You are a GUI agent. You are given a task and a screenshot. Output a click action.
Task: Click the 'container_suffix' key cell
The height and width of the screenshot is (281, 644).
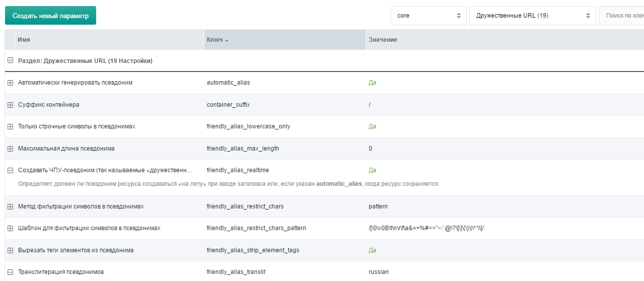pyautogui.click(x=228, y=105)
